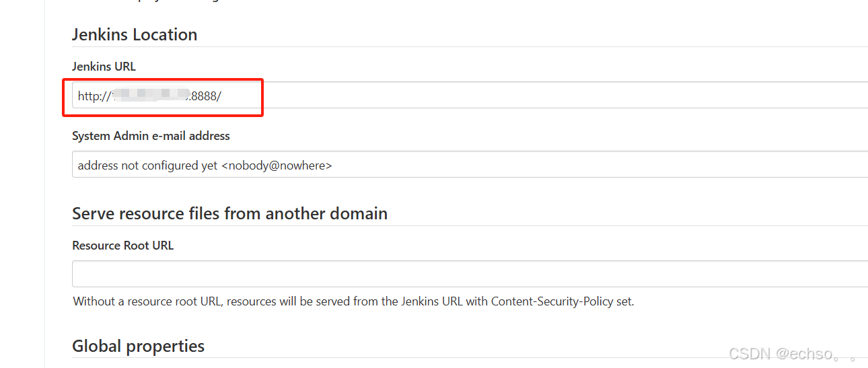Click 'Serve resource files from another domain' heading

pyautogui.click(x=229, y=213)
